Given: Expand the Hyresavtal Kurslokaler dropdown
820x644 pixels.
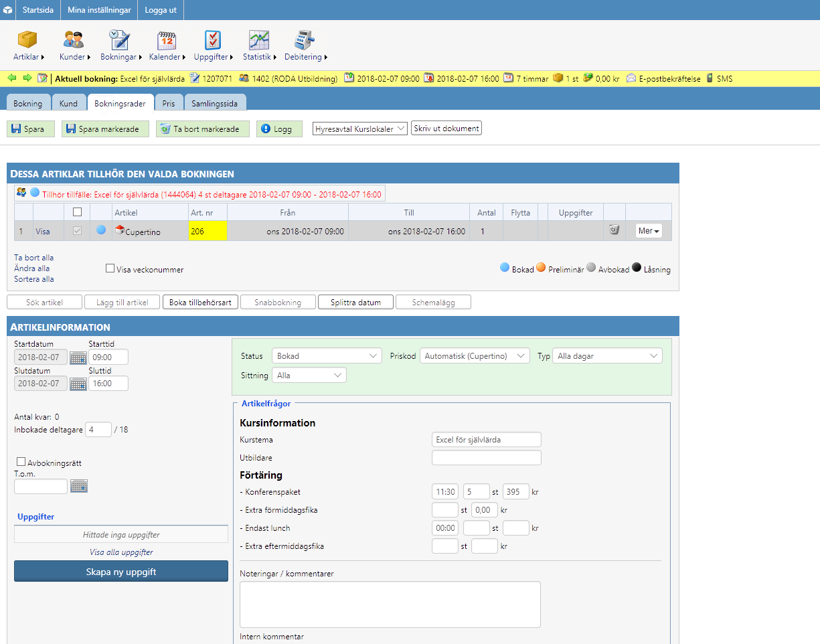Looking at the screenshot, I should [359, 129].
